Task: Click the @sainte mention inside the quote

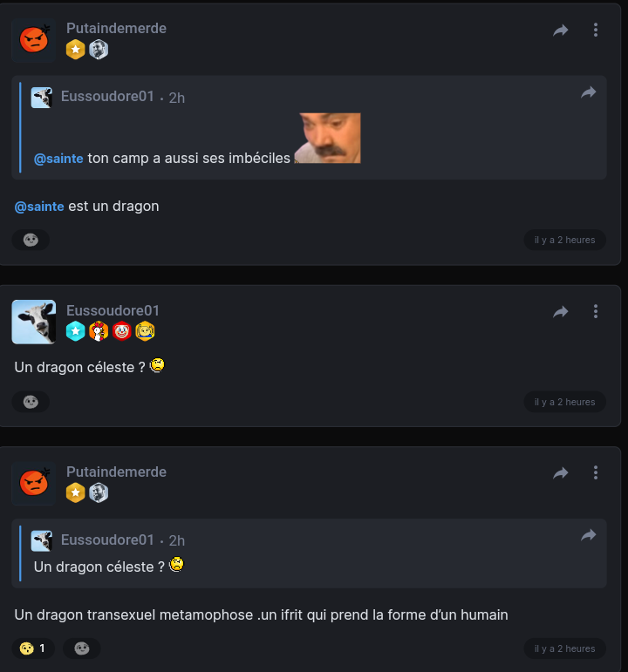Action: tap(58, 158)
